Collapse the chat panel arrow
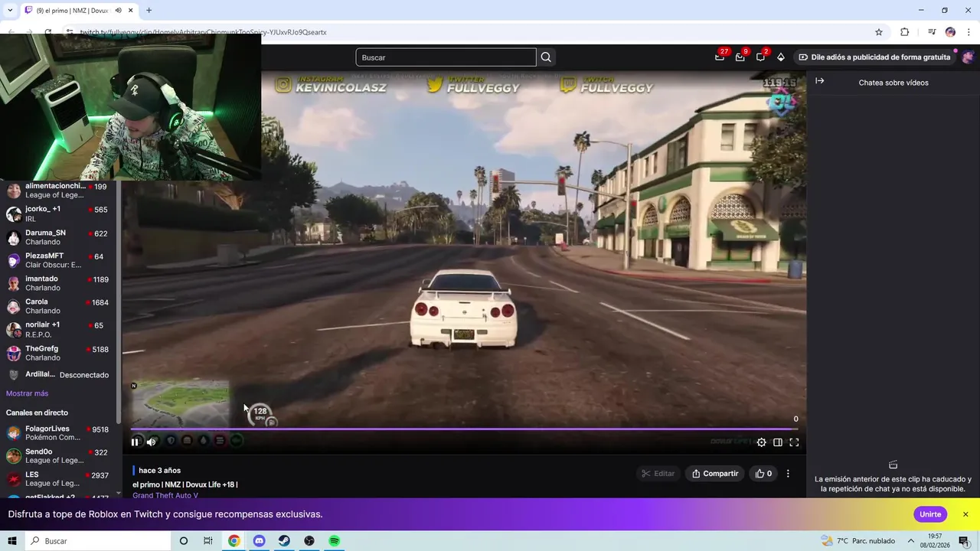 coord(820,81)
